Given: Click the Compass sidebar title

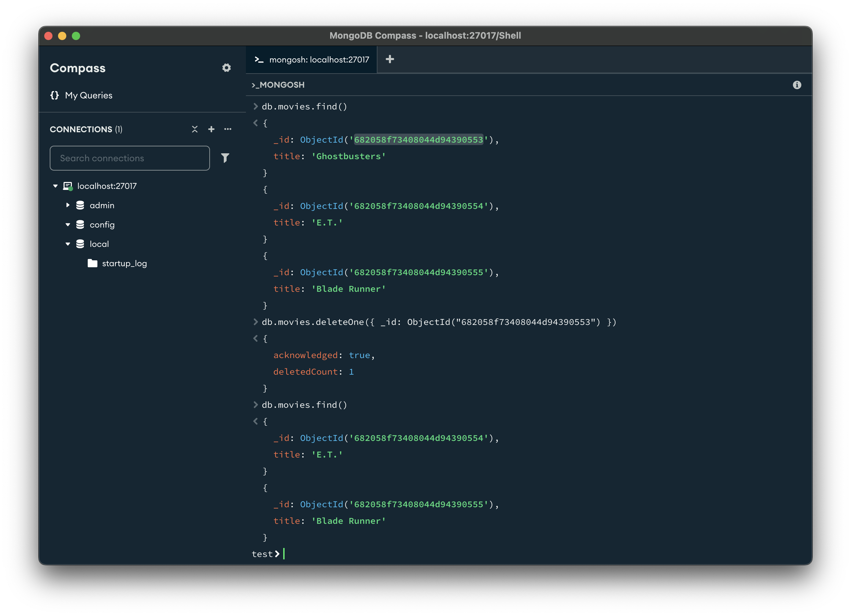Looking at the screenshot, I should (x=78, y=68).
